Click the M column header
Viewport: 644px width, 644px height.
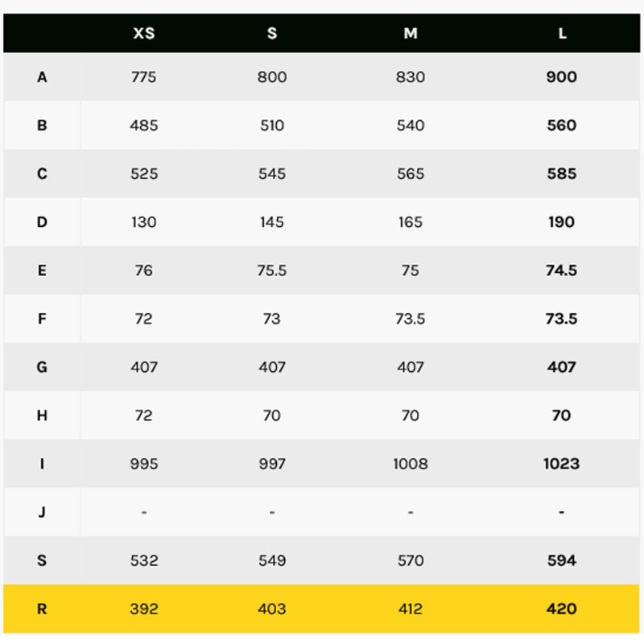(411, 33)
